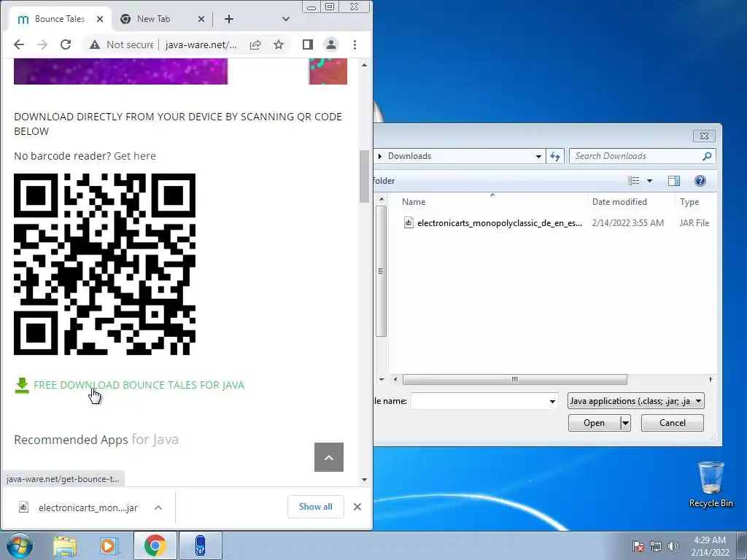Close the Chrome downloads bar

357,507
